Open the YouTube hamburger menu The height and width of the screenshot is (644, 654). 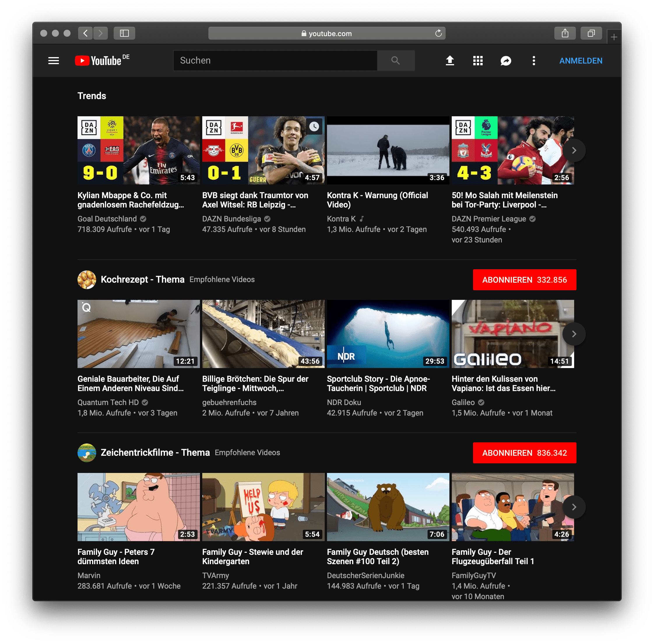point(53,61)
